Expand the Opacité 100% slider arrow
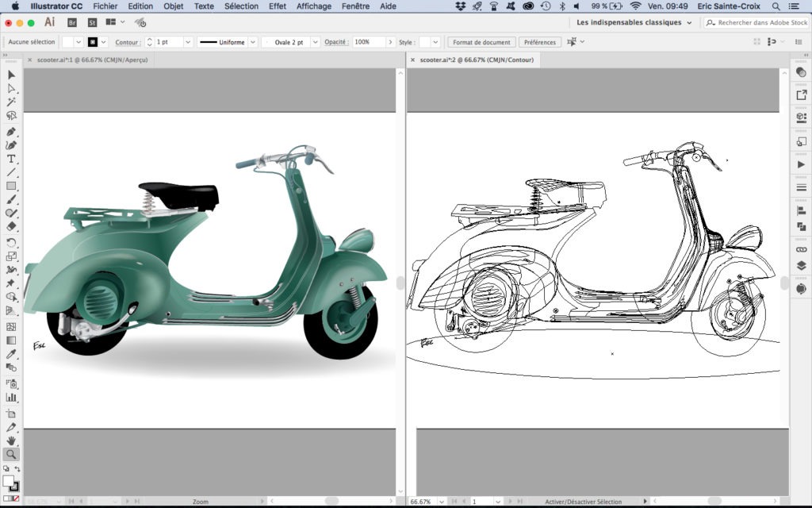The width and height of the screenshot is (812, 508). coord(390,42)
